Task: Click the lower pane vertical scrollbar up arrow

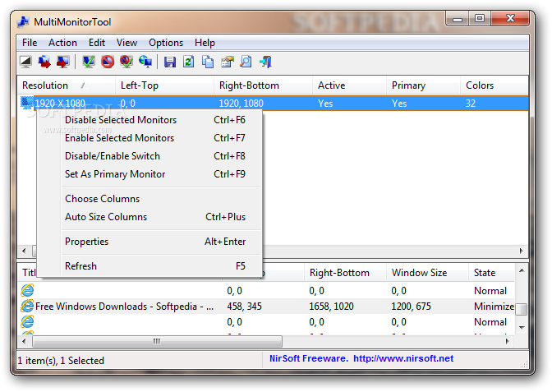Action: [x=522, y=270]
